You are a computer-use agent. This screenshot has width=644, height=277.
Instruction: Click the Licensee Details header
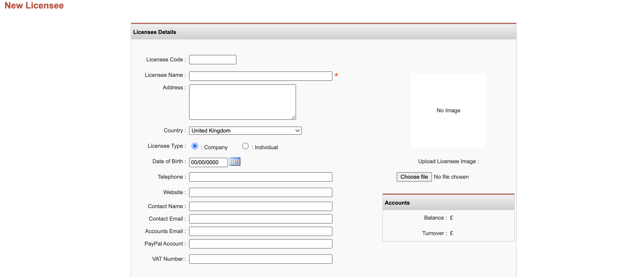click(323, 32)
